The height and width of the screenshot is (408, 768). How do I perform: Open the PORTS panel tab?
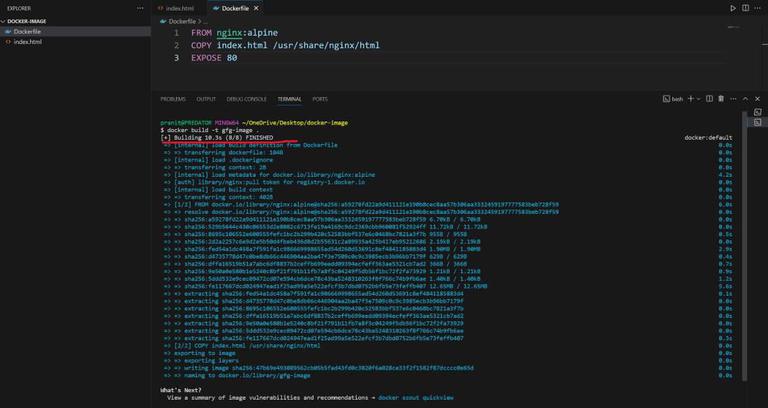click(320, 99)
